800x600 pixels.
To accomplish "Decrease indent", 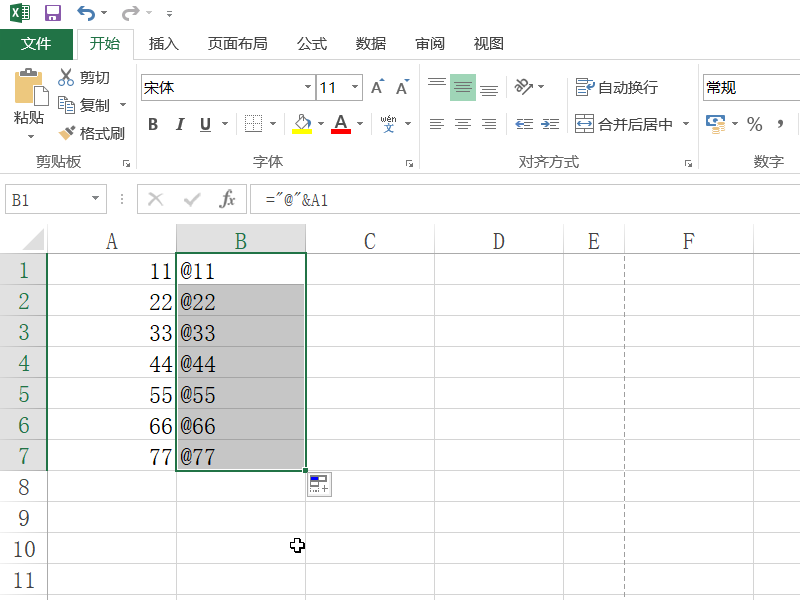I will [524, 124].
